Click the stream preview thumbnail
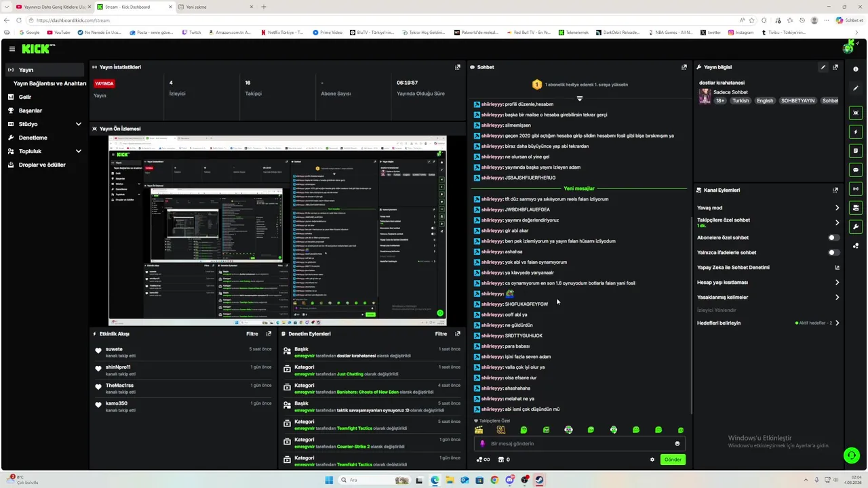The image size is (868, 488). [277, 230]
